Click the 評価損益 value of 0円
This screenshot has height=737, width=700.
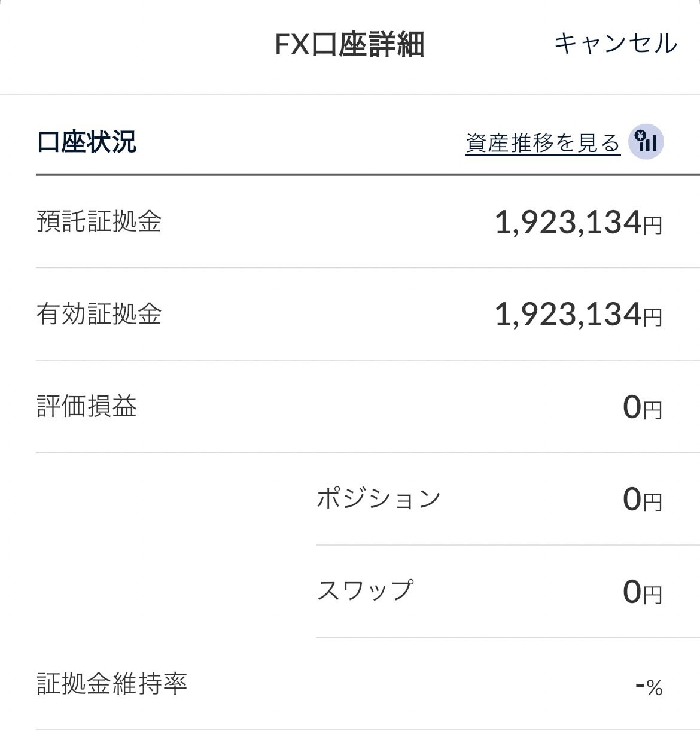coord(642,408)
